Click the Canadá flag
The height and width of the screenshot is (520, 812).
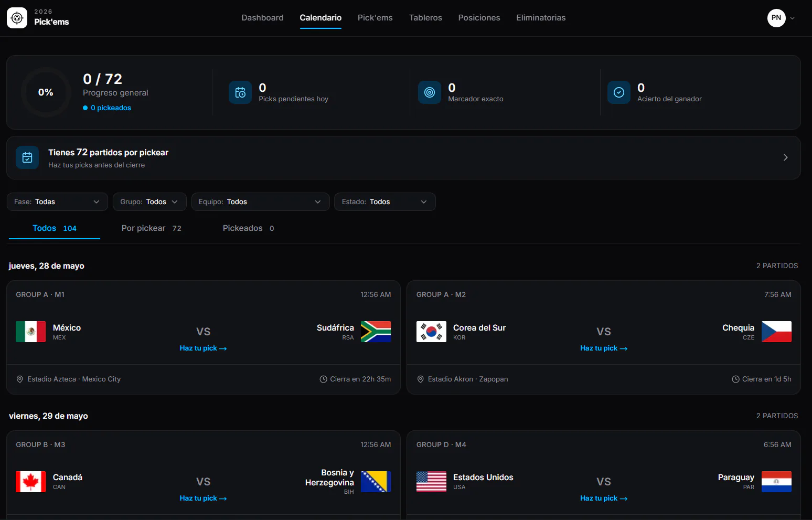30,482
